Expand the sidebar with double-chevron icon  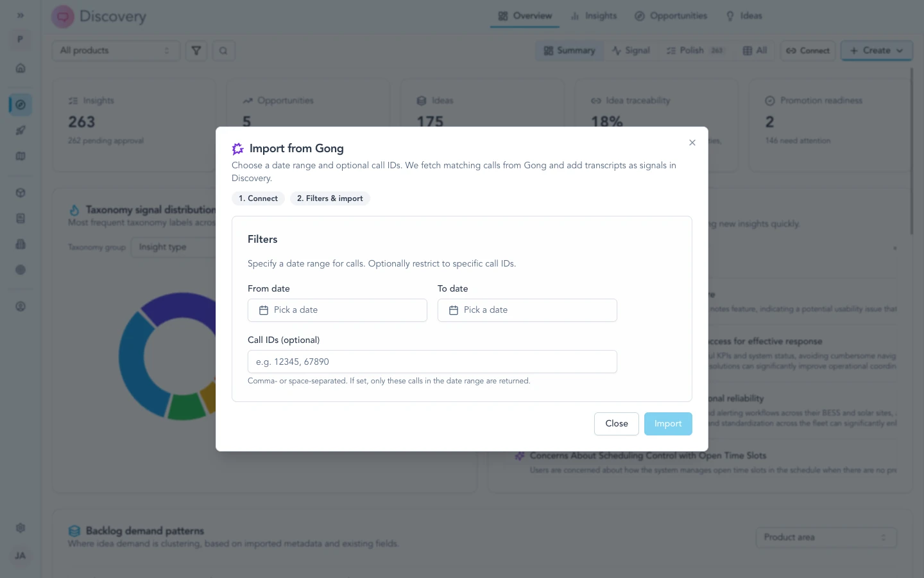21,15
